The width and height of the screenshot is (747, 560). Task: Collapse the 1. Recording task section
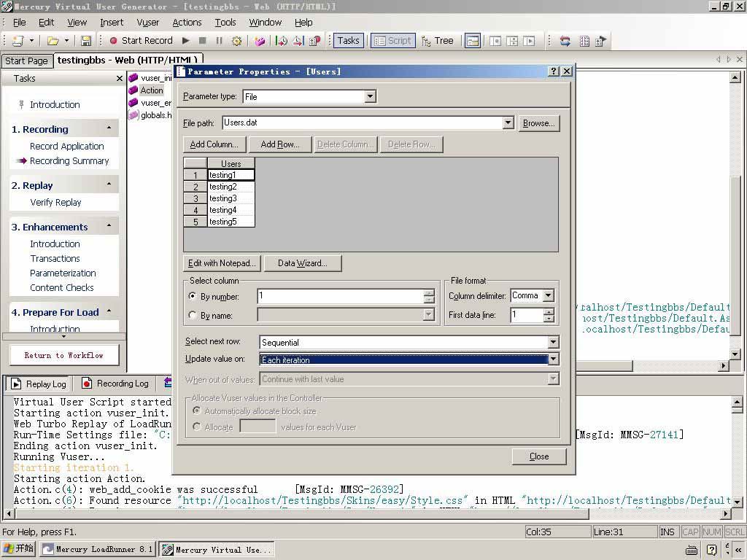[109, 128]
